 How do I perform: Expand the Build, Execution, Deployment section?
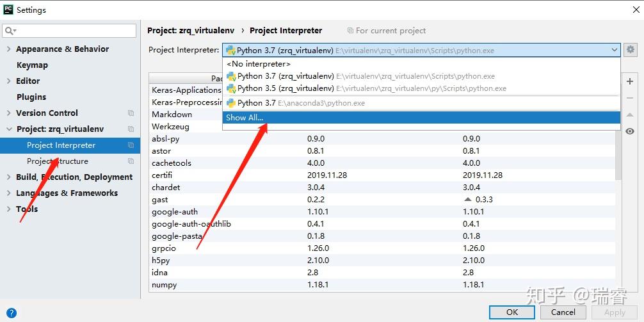pos(9,177)
